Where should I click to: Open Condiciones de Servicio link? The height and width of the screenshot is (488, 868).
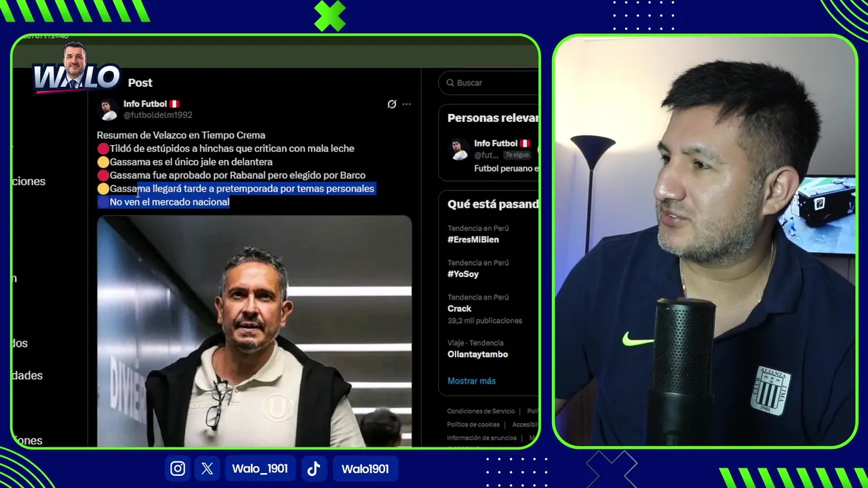(481, 411)
